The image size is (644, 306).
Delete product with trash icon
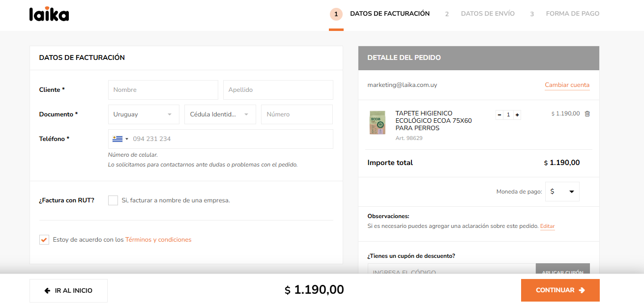[587, 114]
